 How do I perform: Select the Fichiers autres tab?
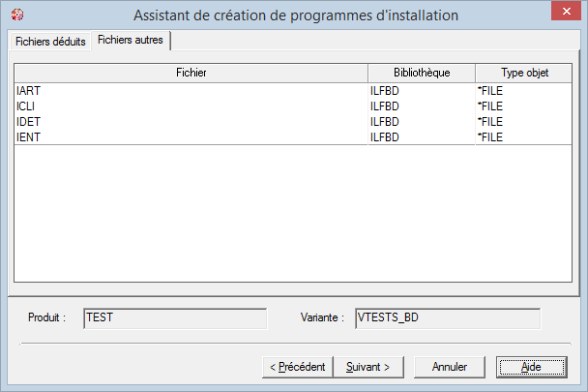130,41
